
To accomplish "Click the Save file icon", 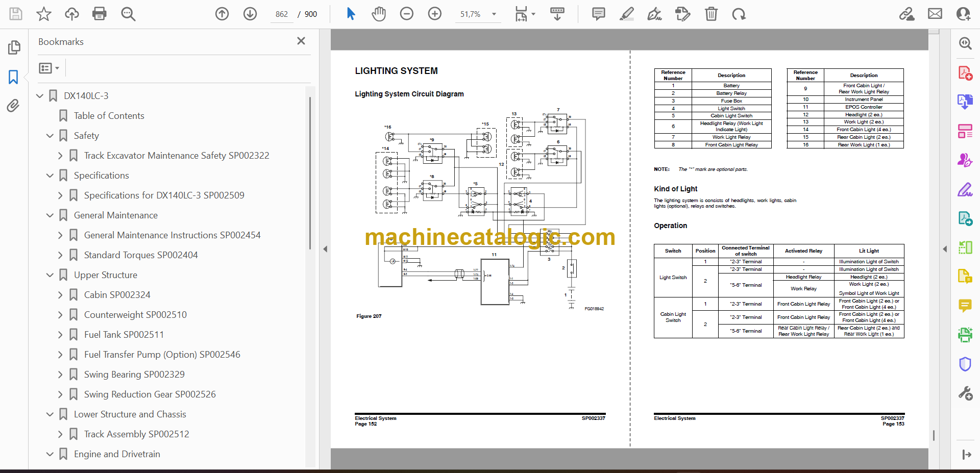I will click(x=16, y=14).
